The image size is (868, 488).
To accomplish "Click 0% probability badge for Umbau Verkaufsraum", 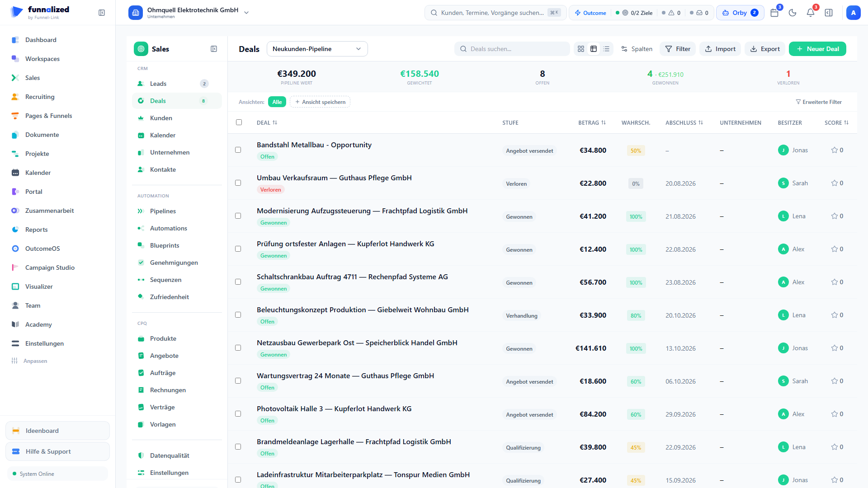I will pyautogui.click(x=636, y=183).
